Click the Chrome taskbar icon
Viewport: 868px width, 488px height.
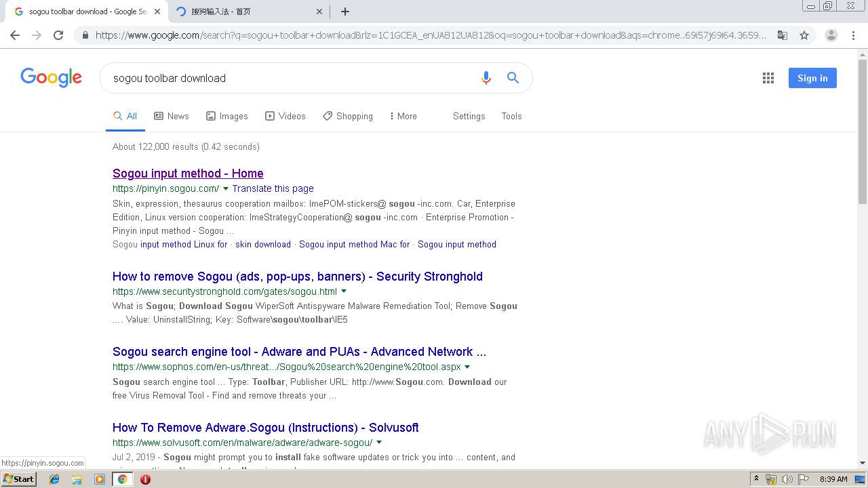tap(122, 479)
